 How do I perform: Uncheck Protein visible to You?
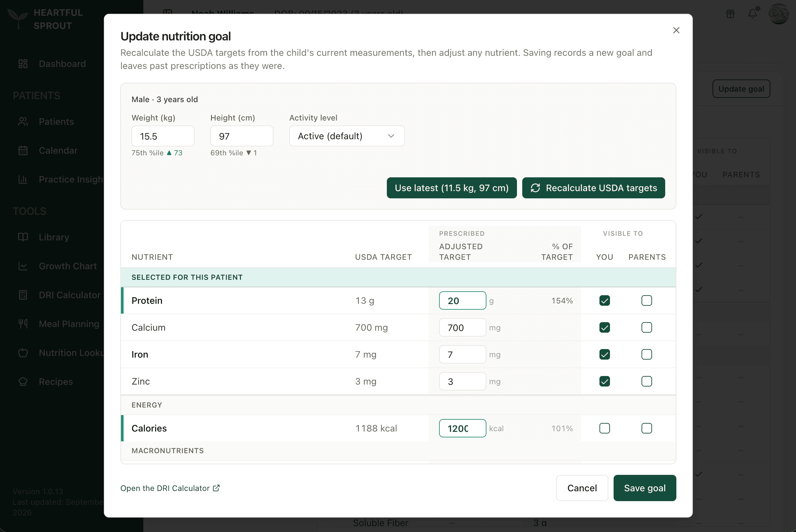tap(604, 300)
